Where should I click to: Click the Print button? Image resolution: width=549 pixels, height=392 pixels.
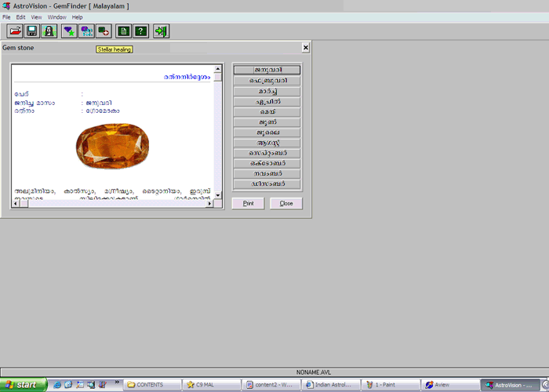tap(249, 203)
